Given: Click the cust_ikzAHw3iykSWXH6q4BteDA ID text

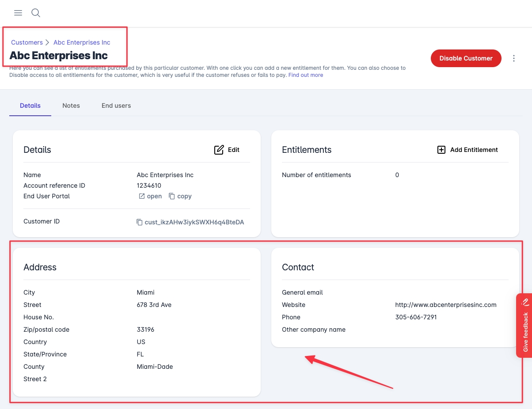Looking at the screenshot, I should click(x=194, y=222).
